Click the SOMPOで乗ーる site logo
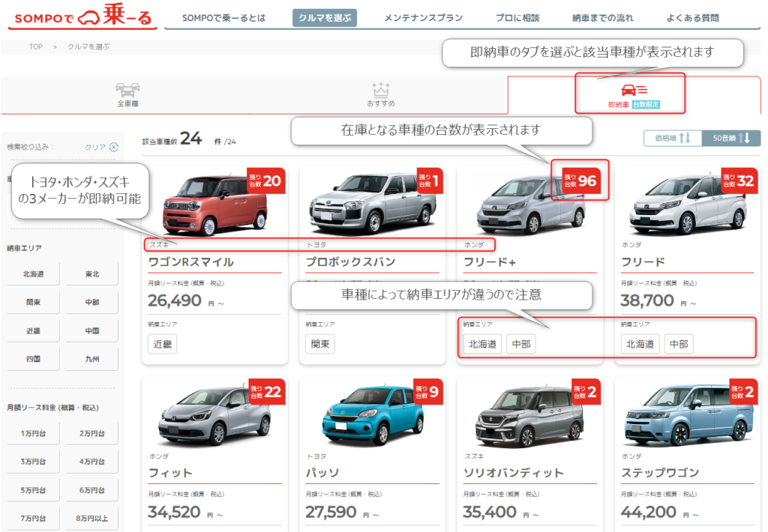The height and width of the screenshot is (532, 768). (x=82, y=16)
